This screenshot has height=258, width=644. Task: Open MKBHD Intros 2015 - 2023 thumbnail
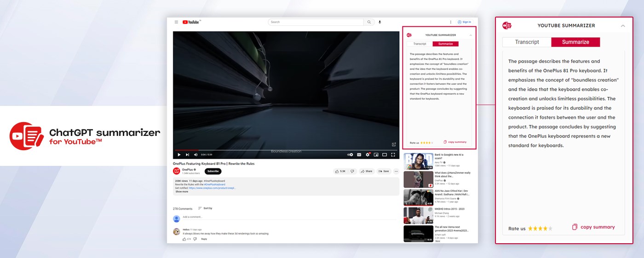(x=419, y=216)
